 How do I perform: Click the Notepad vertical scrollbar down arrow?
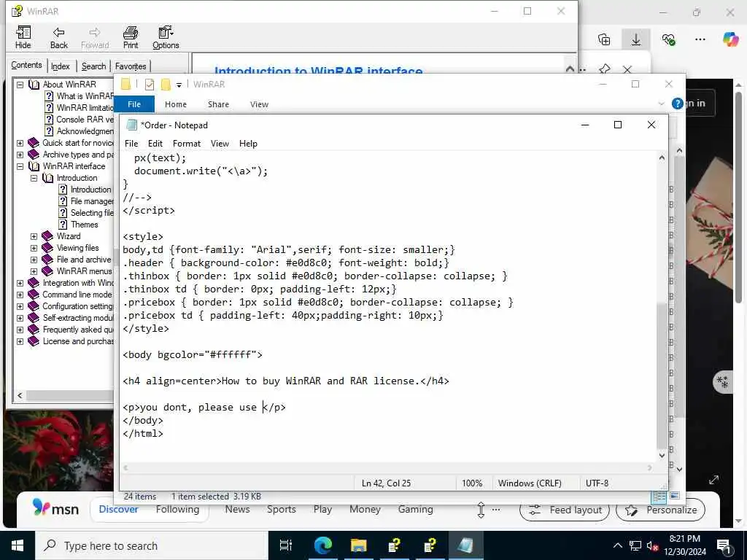pos(662,455)
